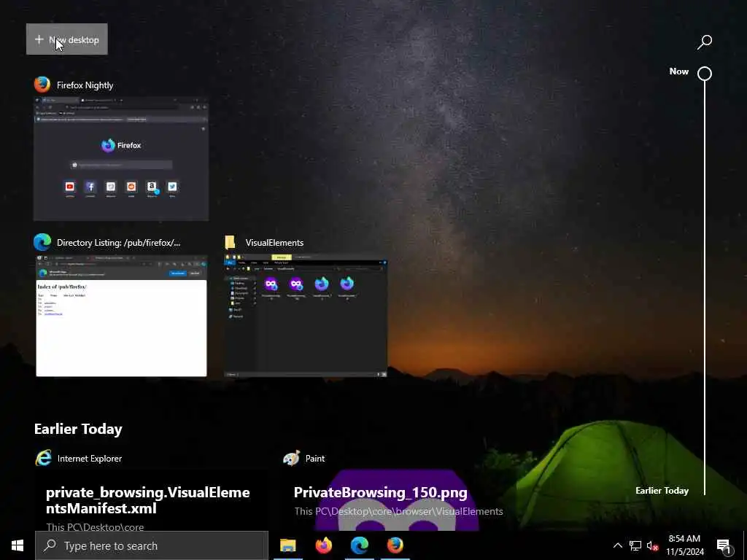This screenshot has width=747, height=560.
Task: Click the Earlier Today section heading
Action: click(78, 429)
